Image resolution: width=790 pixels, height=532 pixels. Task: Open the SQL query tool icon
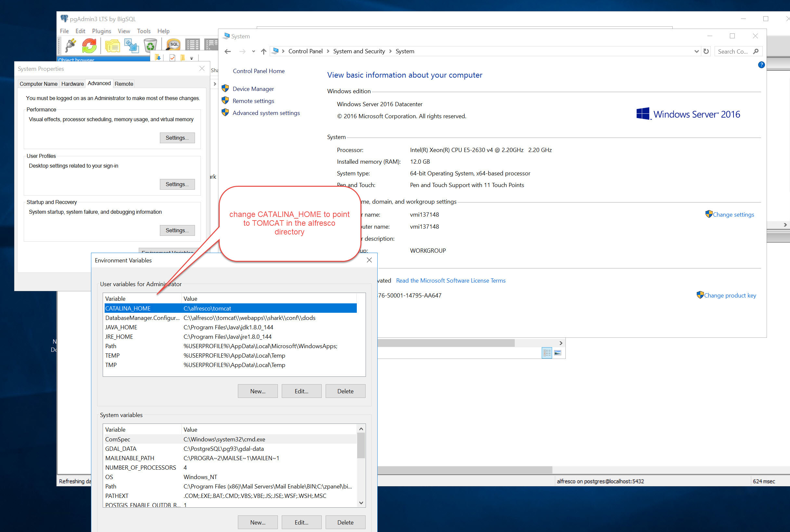pos(174,45)
